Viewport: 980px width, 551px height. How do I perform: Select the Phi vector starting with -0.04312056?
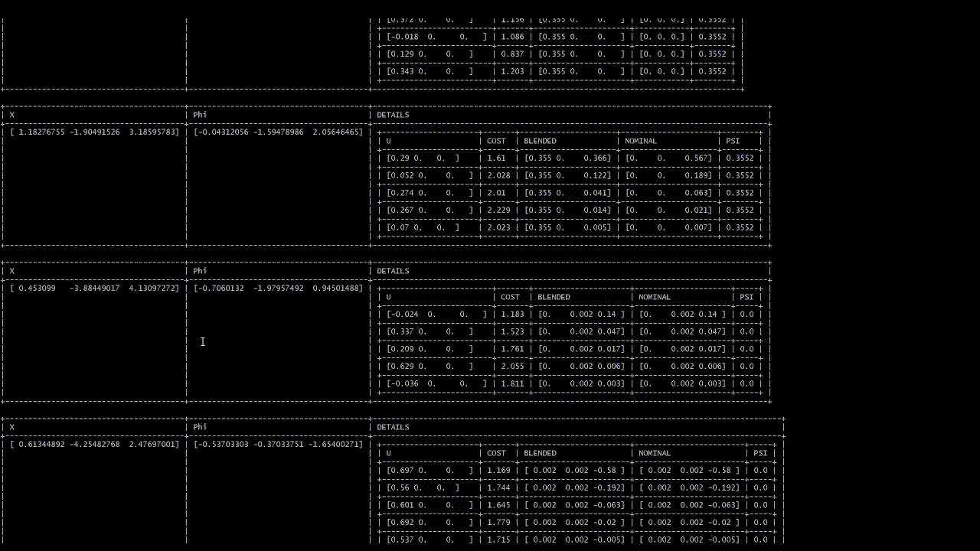point(278,132)
